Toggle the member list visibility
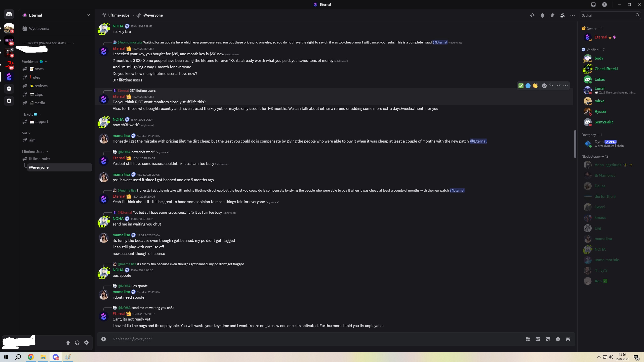Image resolution: width=644 pixels, height=362 pixels. coord(562,15)
